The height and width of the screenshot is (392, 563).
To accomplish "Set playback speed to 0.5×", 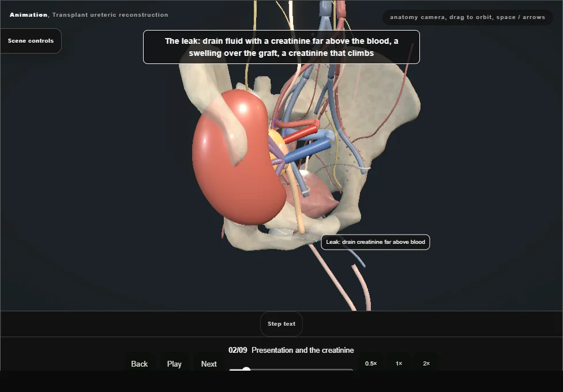I will [371, 363].
